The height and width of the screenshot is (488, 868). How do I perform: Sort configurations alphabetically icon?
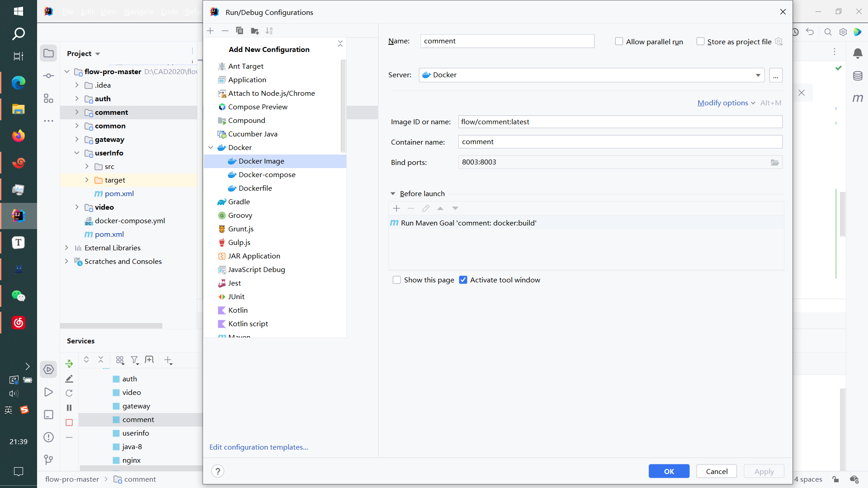[269, 31]
